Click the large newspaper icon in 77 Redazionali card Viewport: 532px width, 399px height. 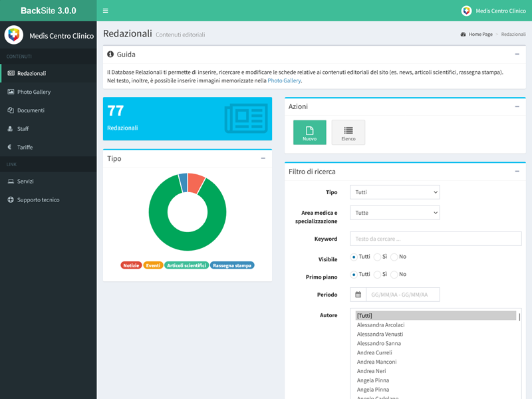(246, 118)
